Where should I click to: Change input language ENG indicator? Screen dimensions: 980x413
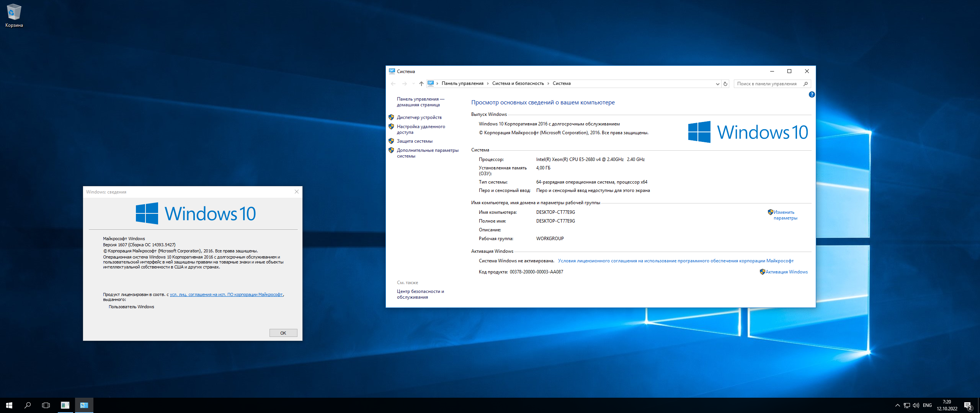(x=927, y=405)
